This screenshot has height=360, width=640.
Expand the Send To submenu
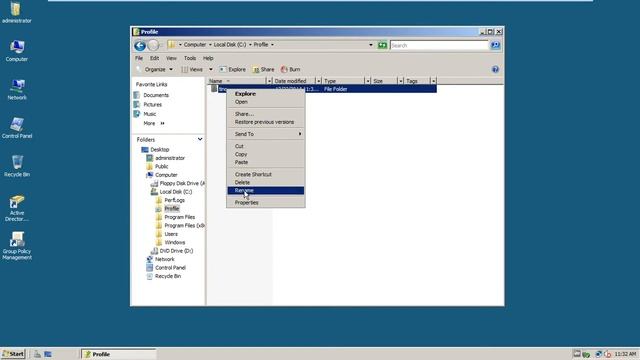(266, 134)
